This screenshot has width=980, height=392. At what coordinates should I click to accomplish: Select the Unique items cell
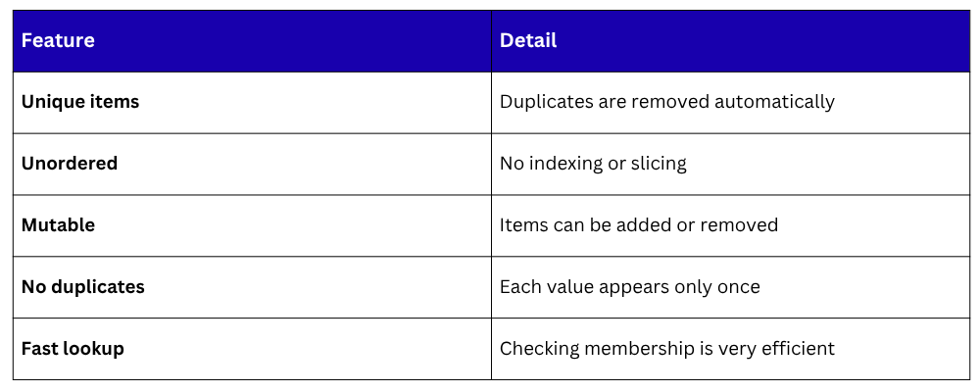[80, 102]
